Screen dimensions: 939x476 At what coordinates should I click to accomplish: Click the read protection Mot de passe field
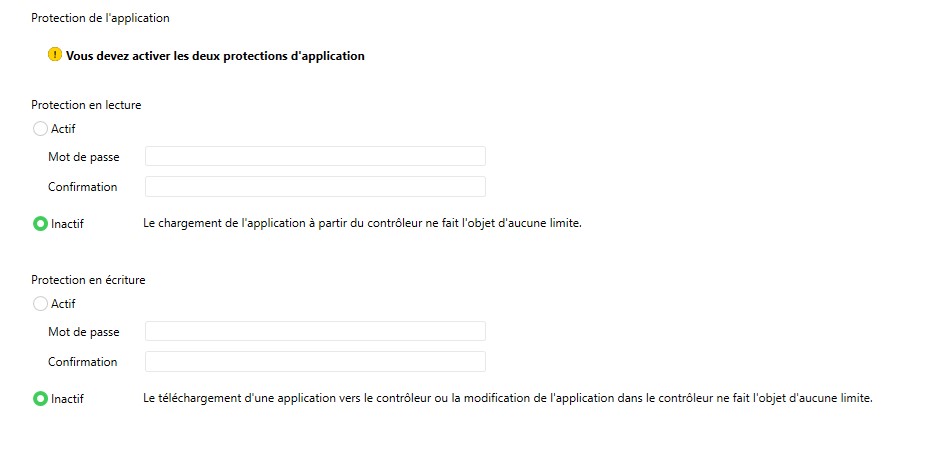[315, 156]
